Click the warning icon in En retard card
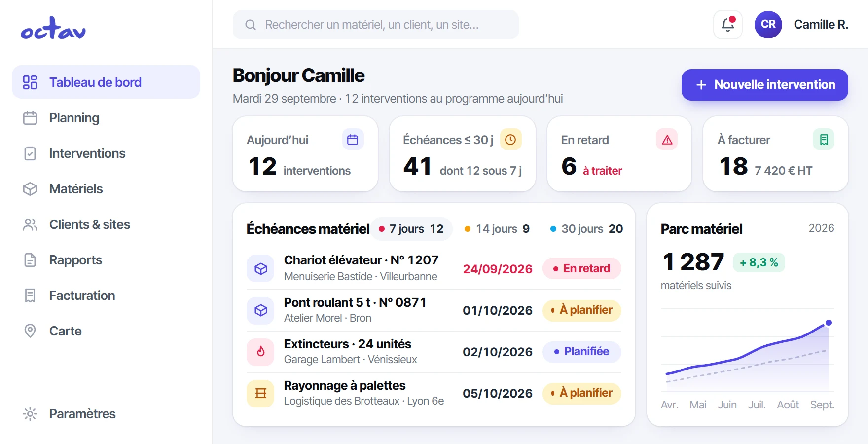This screenshot has height=444, width=868. (x=667, y=140)
